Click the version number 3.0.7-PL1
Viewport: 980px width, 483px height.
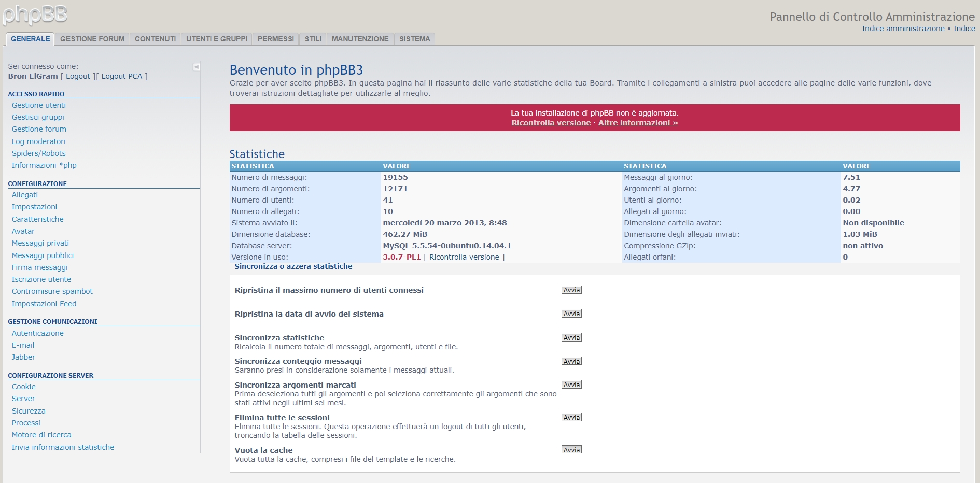click(401, 257)
